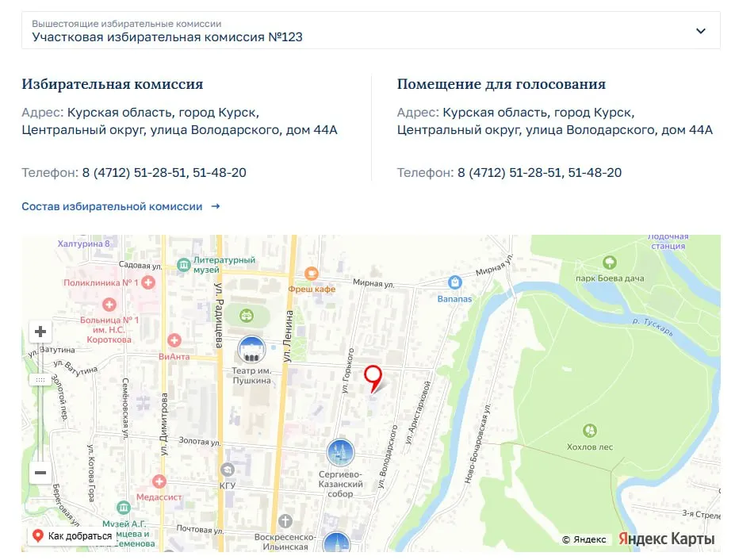The image size is (735, 560).
Task: Click Больница № 1 hospital icon
Action: click(109, 305)
